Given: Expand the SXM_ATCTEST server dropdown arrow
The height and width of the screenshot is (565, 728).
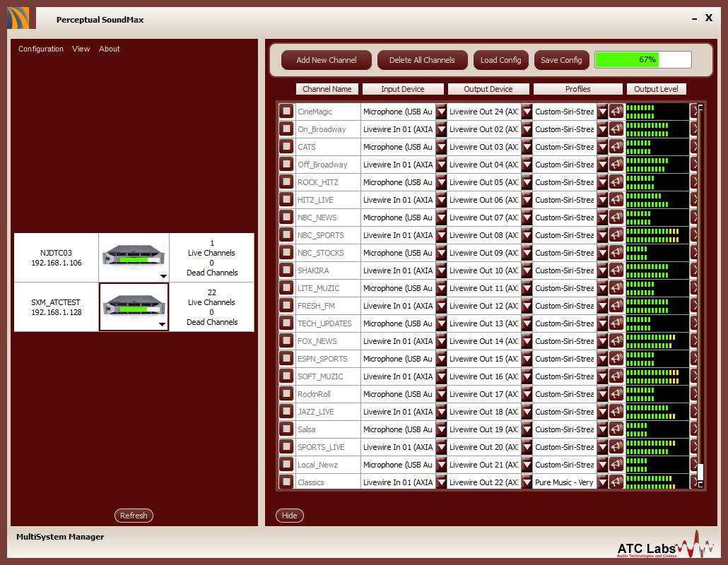Looking at the screenshot, I should pos(162,324).
